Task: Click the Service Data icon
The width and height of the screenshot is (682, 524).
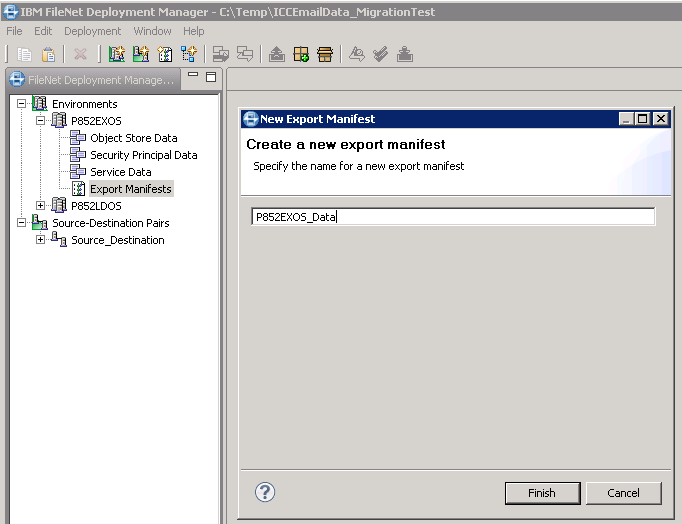Action: pos(78,171)
